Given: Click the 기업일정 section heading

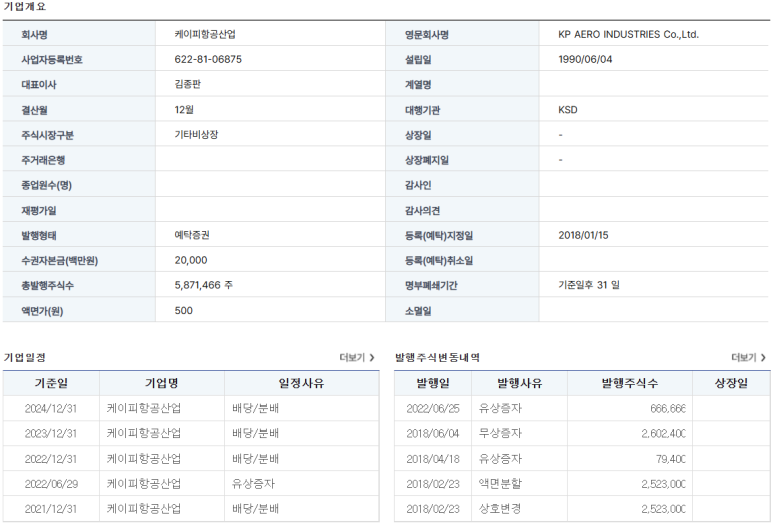Looking at the screenshot, I should [x=25, y=357].
